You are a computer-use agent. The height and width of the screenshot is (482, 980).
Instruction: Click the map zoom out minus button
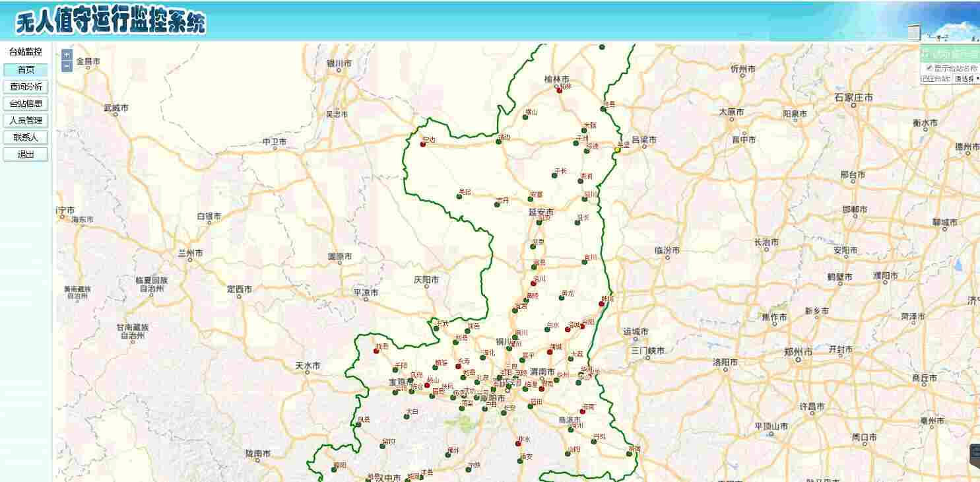click(x=67, y=66)
